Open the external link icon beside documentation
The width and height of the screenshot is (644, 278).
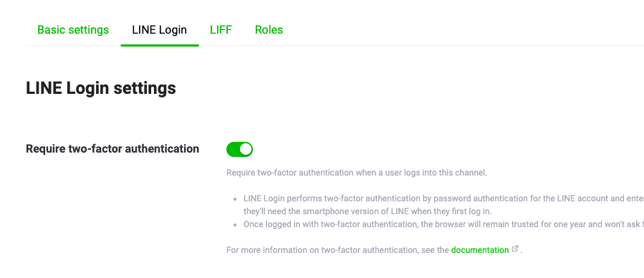515,249
